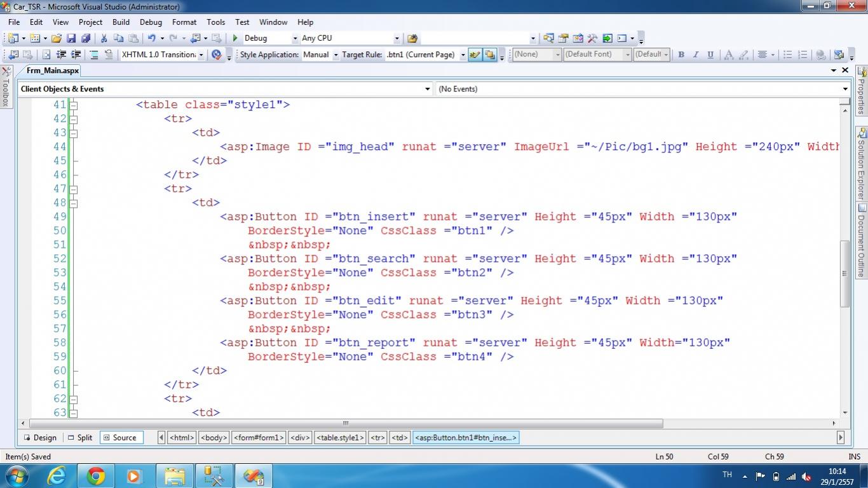Screen dimensions: 868x488
Task: Save Frm_Main.aspx with the floppy disk icon
Action: tap(71, 38)
